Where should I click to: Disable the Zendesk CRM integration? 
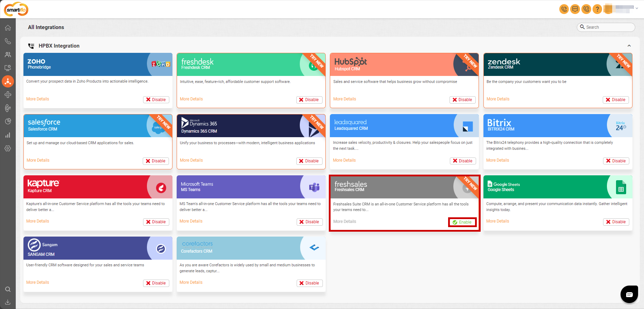pyautogui.click(x=616, y=100)
